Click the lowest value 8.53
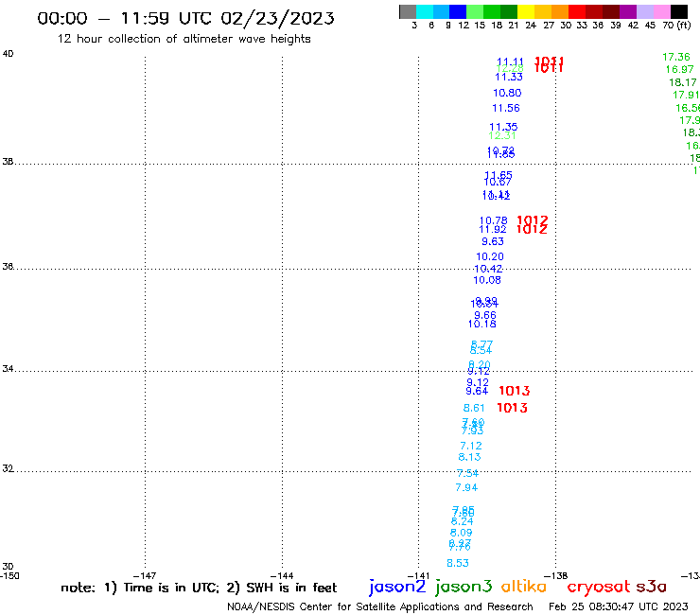The image size is (700, 615). [x=458, y=563]
